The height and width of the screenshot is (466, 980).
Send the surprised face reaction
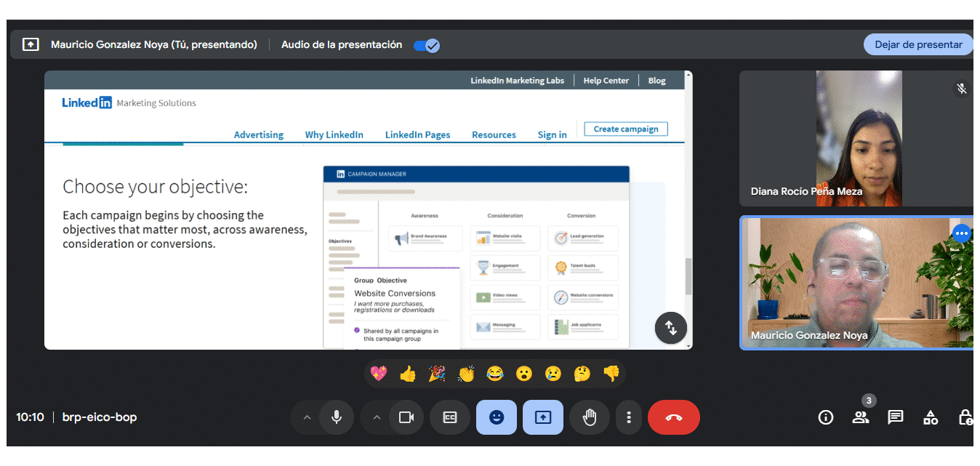[x=524, y=374]
